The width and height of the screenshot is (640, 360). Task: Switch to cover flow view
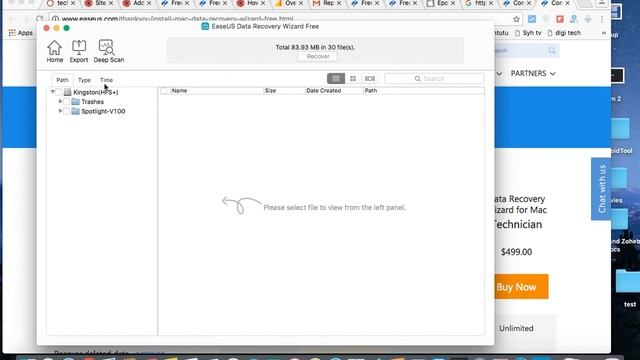click(x=370, y=78)
